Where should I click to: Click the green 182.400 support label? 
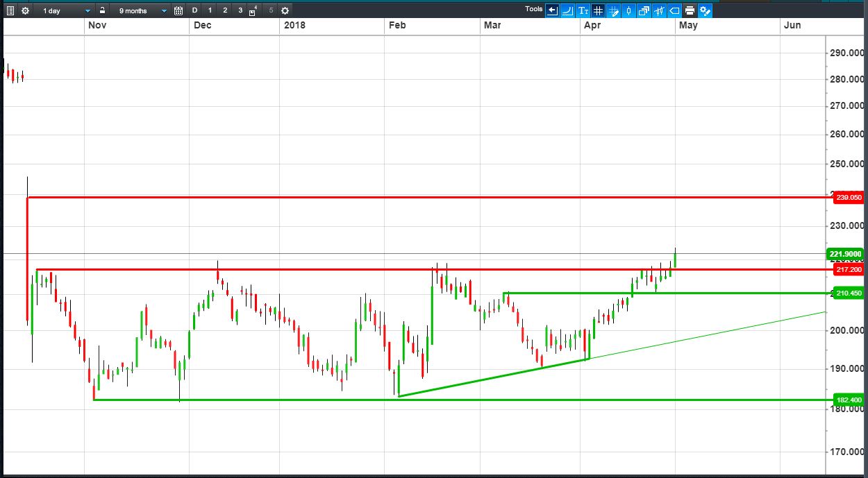[849, 400]
